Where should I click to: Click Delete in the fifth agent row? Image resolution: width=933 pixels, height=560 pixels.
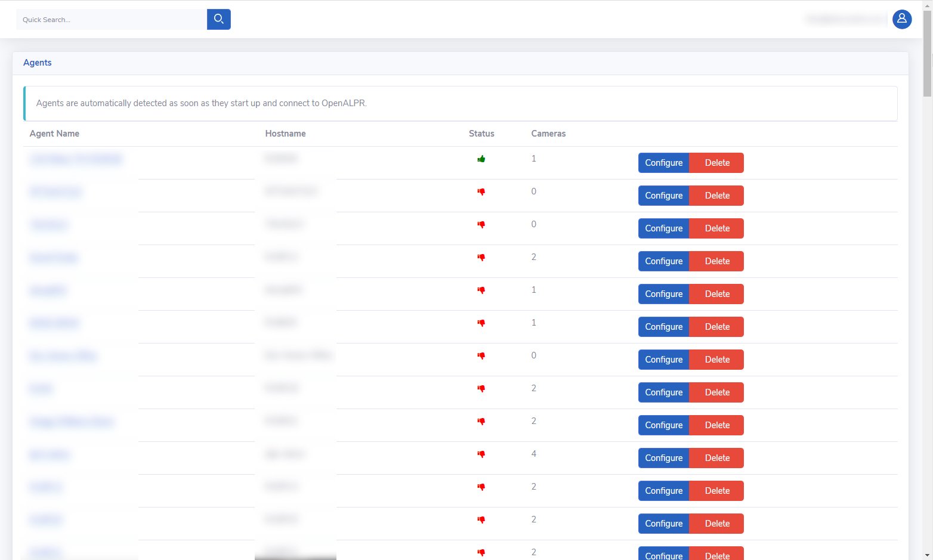coord(716,294)
